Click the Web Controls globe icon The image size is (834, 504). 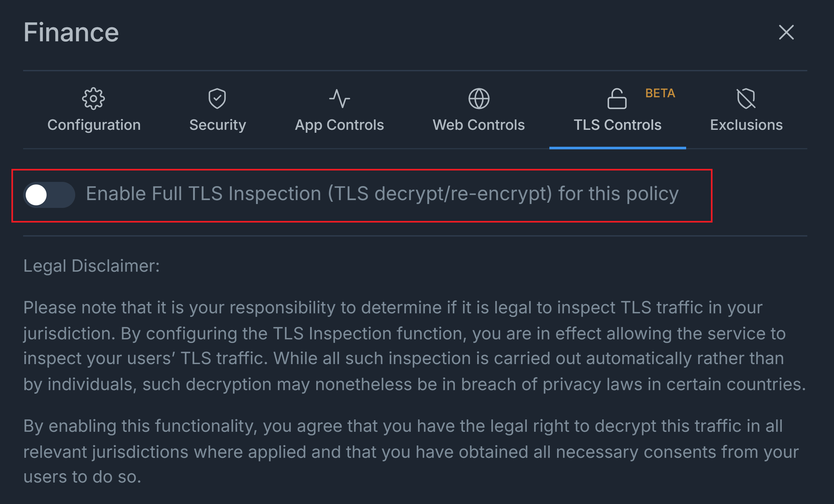tap(479, 99)
